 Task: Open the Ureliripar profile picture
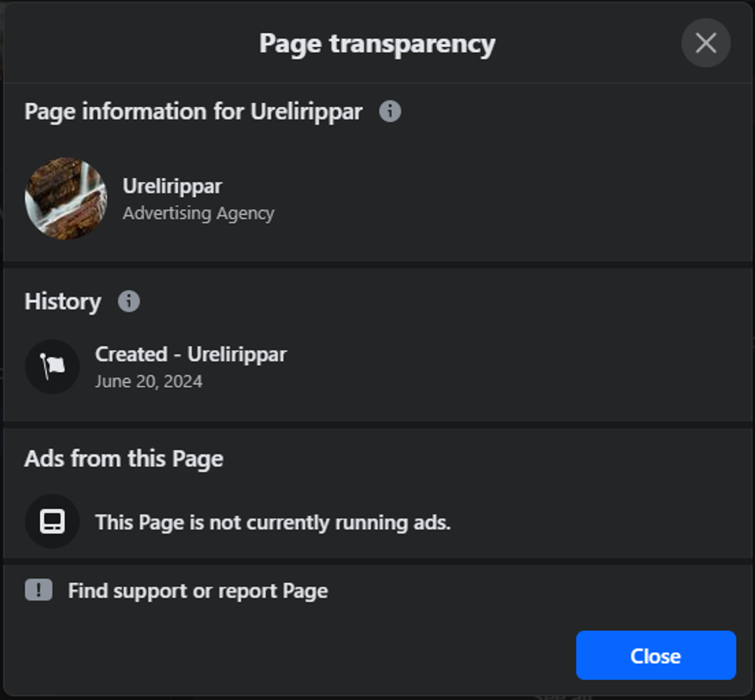[x=66, y=199]
